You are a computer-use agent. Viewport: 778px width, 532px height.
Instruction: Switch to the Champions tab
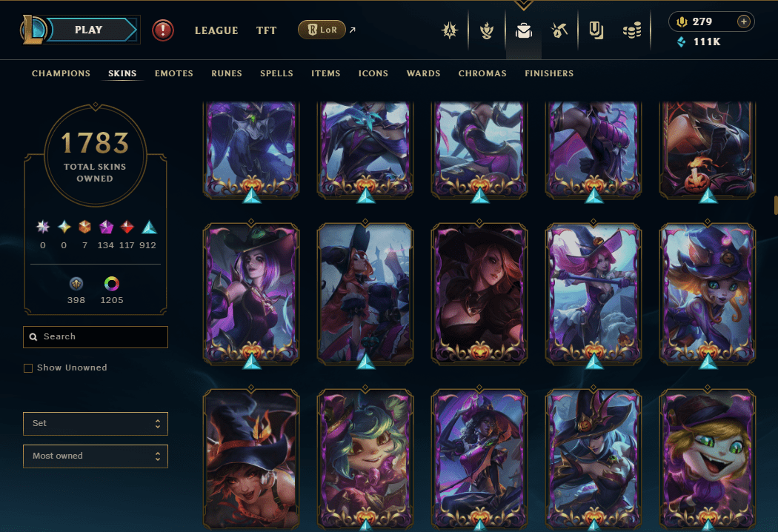tap(61, 73)
